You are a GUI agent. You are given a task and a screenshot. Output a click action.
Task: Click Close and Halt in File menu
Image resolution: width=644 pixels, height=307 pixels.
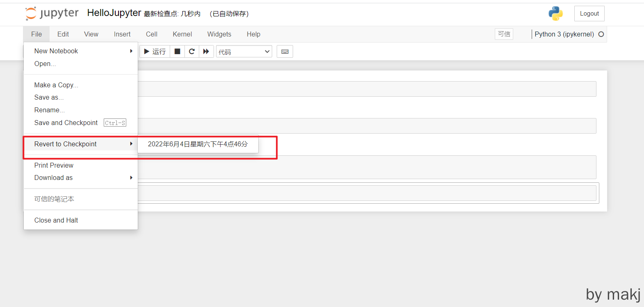pos(56,220)
